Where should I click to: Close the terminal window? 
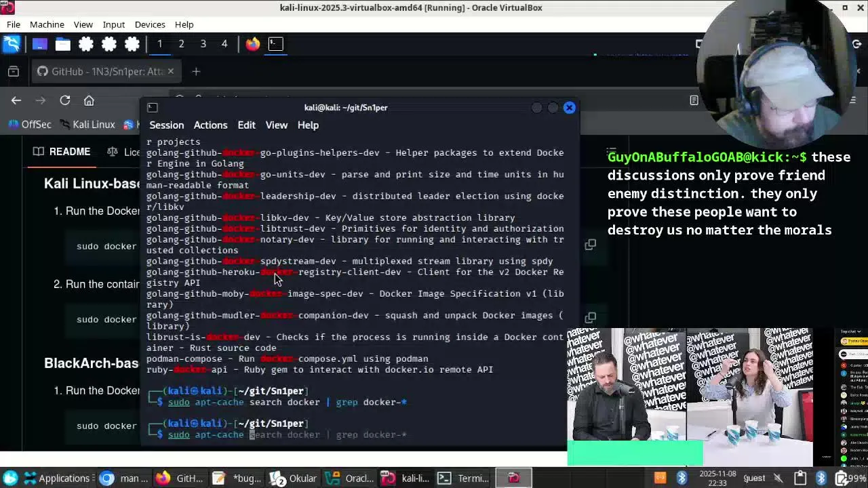tap(570, 108)
